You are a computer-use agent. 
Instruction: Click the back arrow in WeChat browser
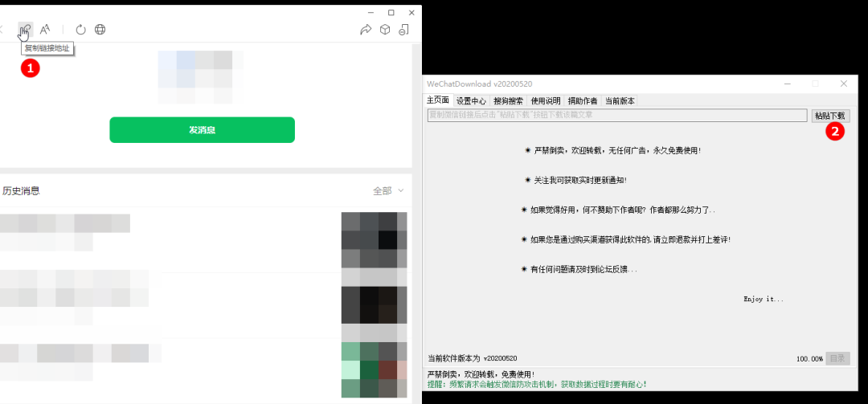[2, 30]
